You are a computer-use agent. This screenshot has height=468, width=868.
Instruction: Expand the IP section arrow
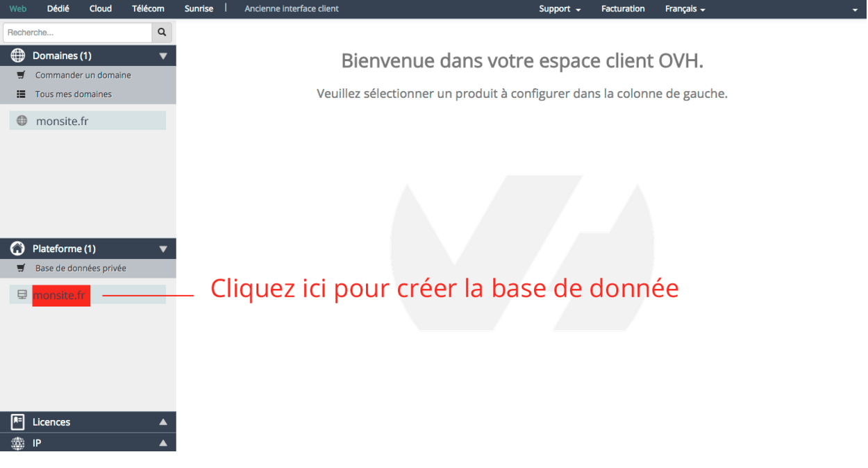163,443
